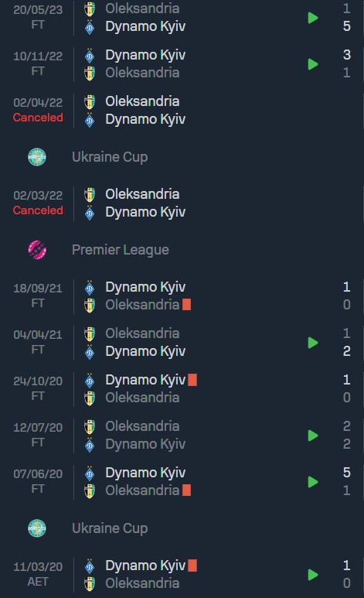Image resolution: width=364 pixels, height=598 pixels.
Task: Click Dynamo Kyiv crest in 18/09/21 match
Action: [x=90, y=287]
